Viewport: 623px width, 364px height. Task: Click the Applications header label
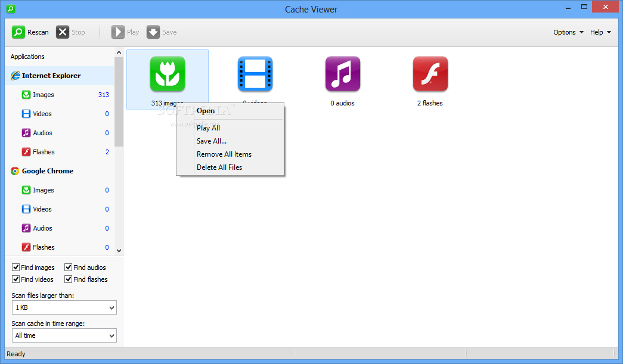27,57
